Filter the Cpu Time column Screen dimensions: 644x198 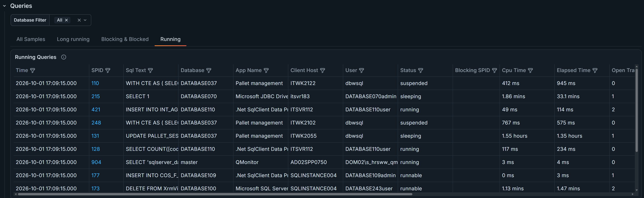point(530,71)
